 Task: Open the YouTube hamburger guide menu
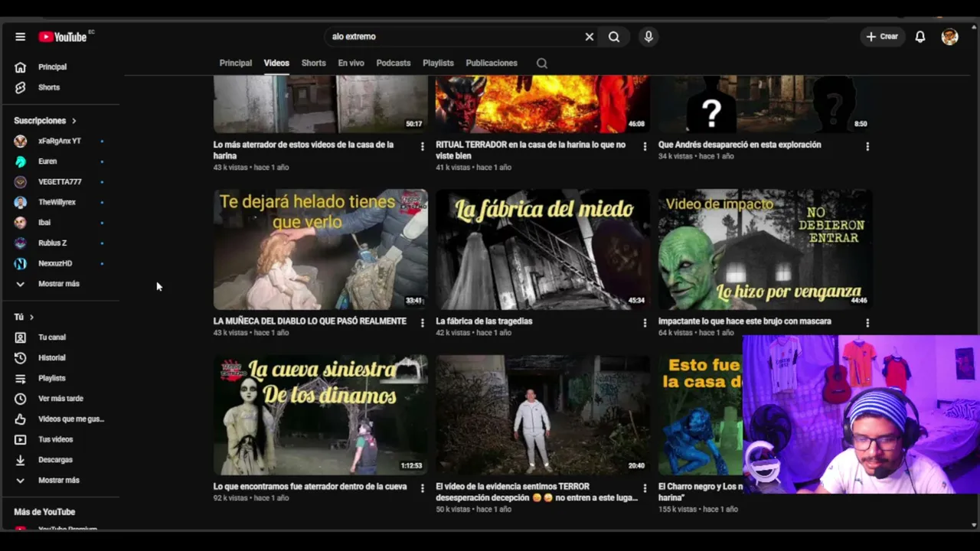pyautogui.click(x=21, y=37)
